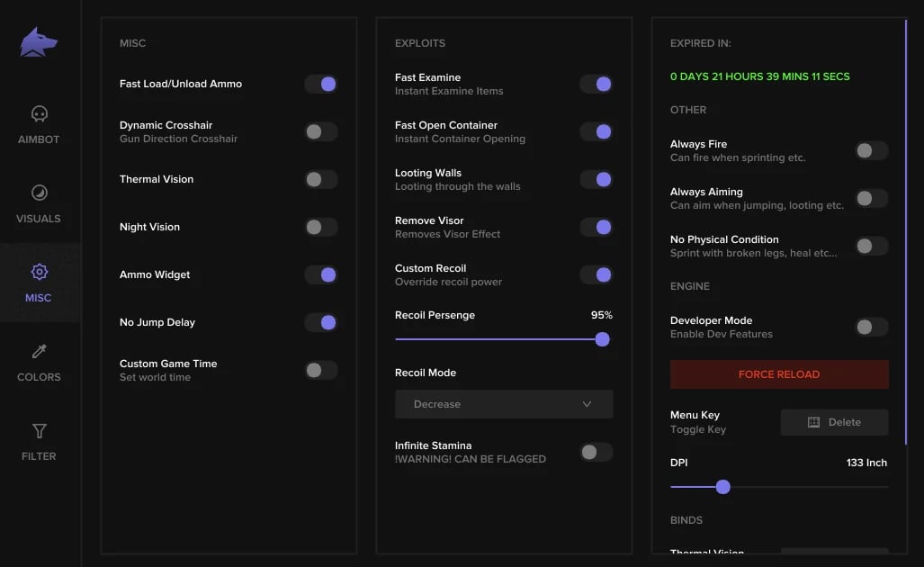Open the Aimbot skull icon
924x567 pixels.
tap(39, 114)
